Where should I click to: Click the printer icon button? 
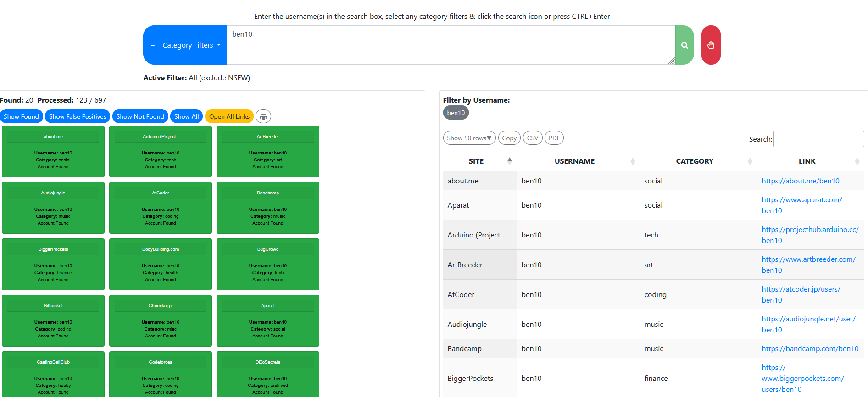tap(263, 116)
